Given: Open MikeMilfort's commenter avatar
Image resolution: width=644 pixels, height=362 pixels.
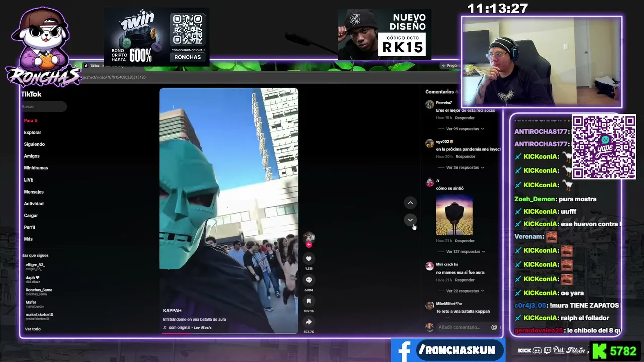Looking at the screenshot, I should click(429, 305).
